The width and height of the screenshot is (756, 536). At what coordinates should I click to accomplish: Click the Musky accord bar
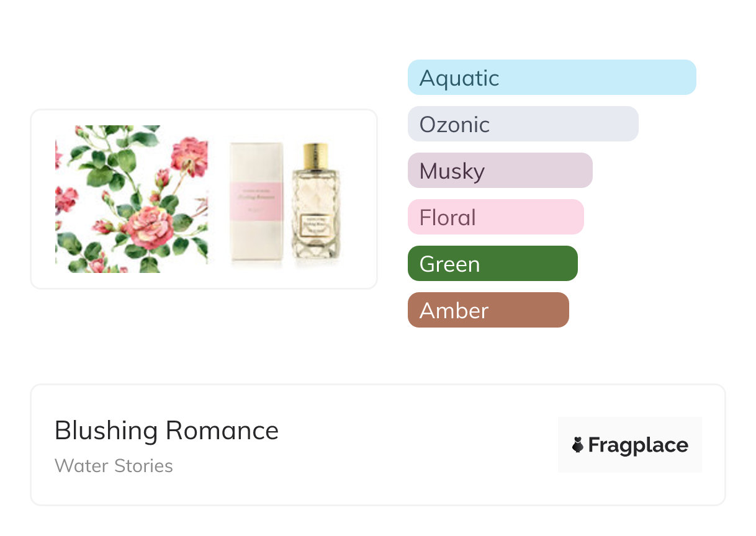tap(500, 171)
